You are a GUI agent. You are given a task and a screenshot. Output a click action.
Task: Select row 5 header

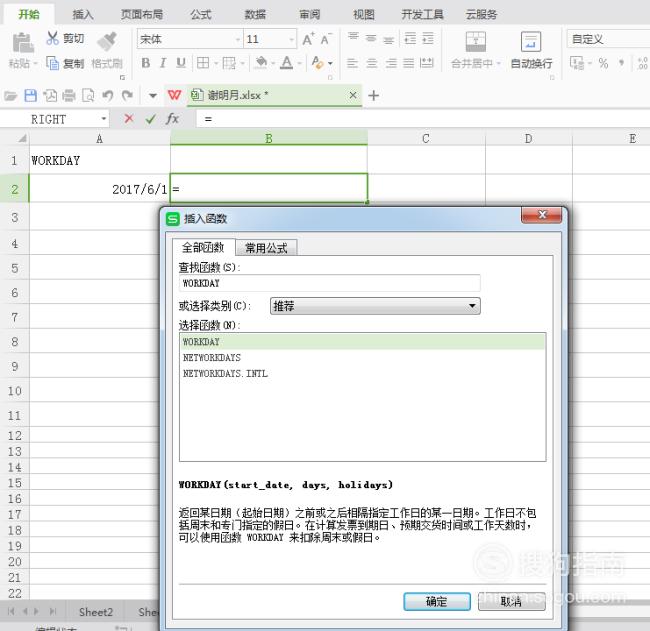tap(15, 268)
